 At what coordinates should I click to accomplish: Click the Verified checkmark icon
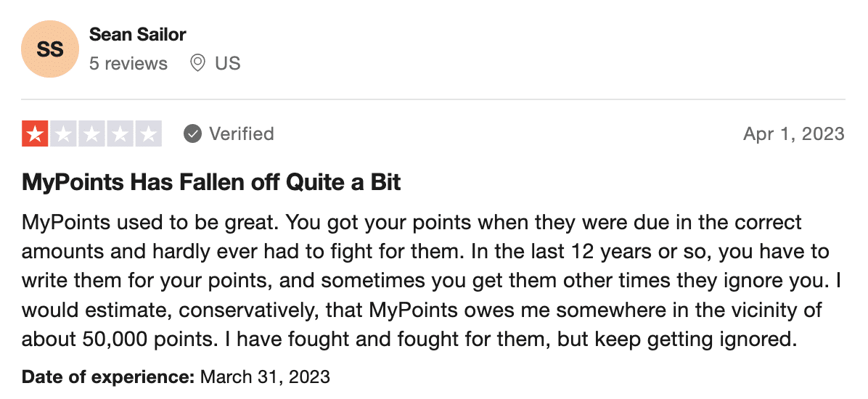pyautogui.click(x=192, y=133)
